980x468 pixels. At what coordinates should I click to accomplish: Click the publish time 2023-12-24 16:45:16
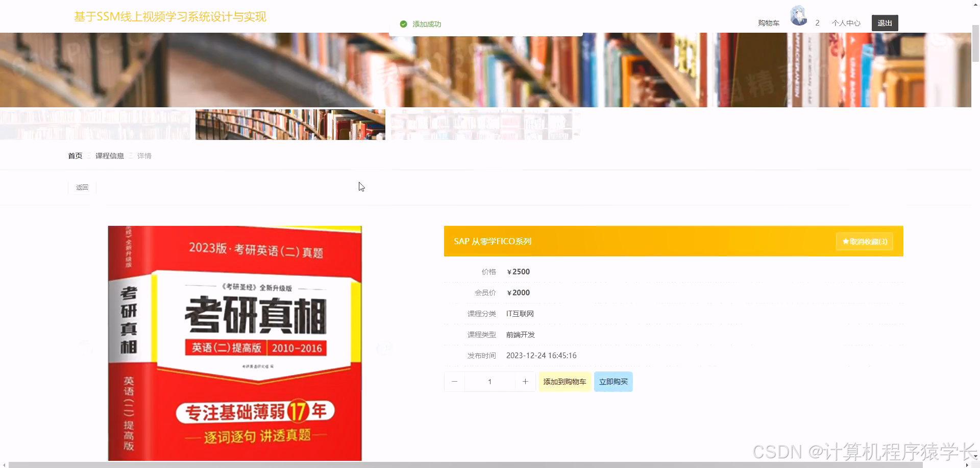click(542, 356)
